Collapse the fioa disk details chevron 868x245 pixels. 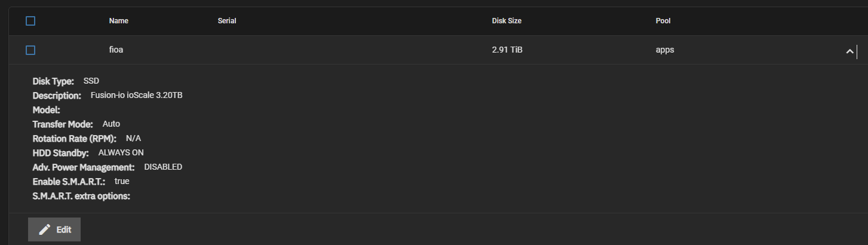[849, 51]
